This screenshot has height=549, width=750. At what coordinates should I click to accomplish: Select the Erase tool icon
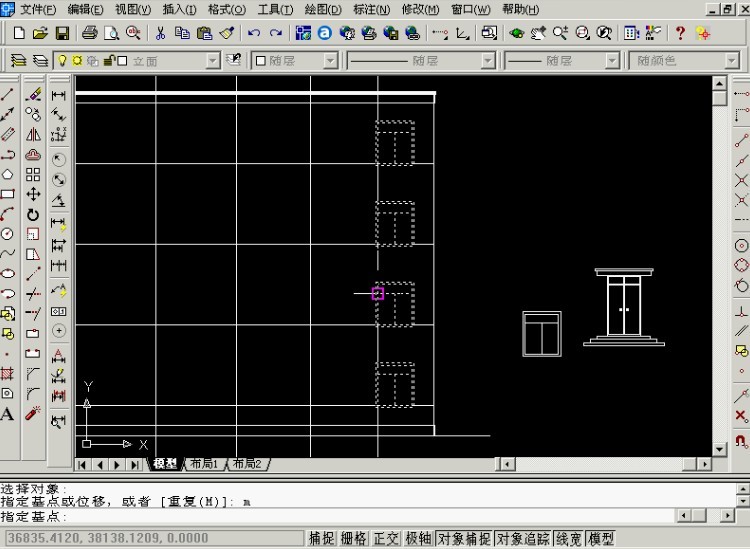pyautogui.click(x=33, y=95)
